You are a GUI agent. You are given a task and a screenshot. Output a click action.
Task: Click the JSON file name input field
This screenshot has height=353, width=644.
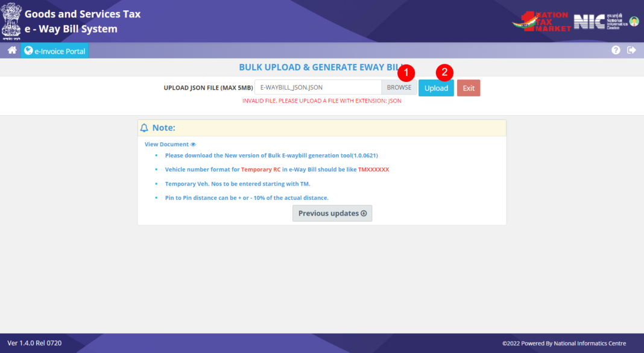pos(318,87)
